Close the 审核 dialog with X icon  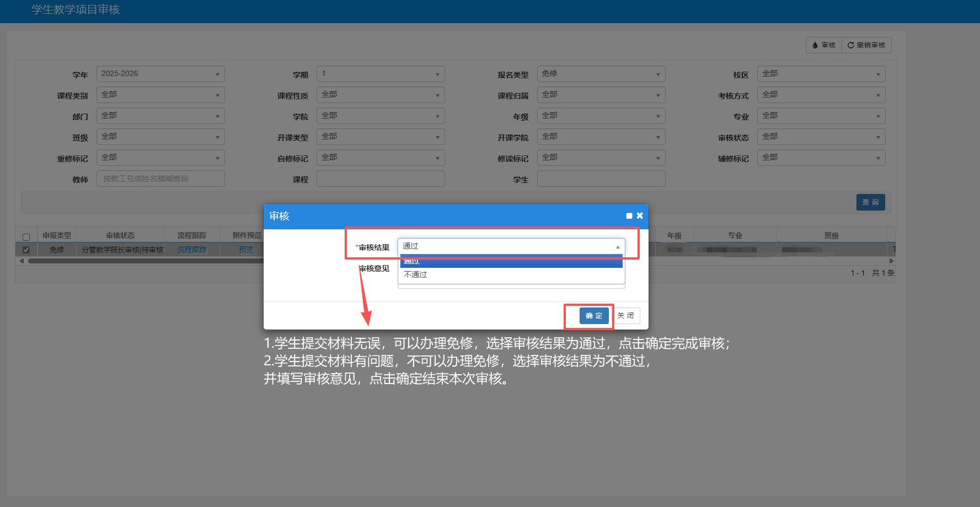(640, 216)
